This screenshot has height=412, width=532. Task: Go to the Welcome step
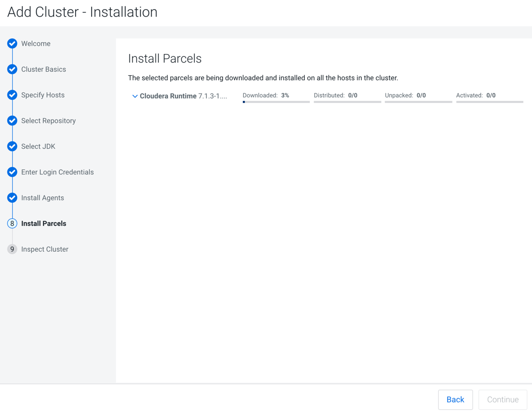click(36, 44)
